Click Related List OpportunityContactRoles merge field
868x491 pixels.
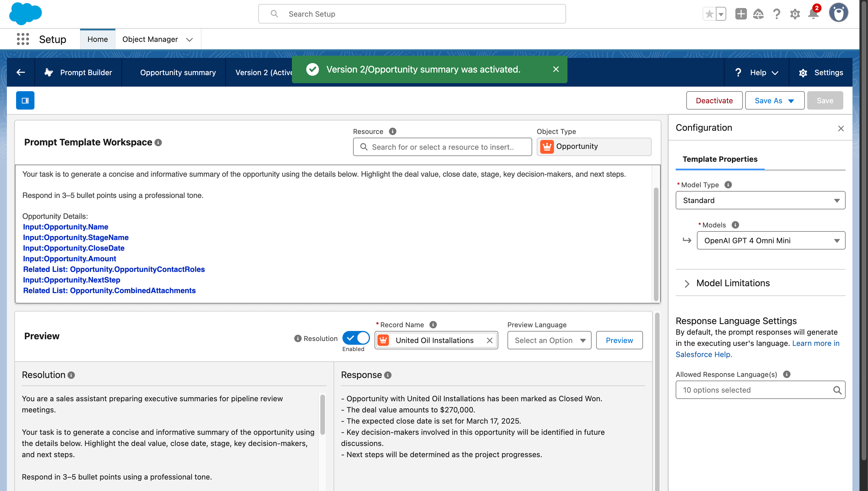click(x=114, y=269)
